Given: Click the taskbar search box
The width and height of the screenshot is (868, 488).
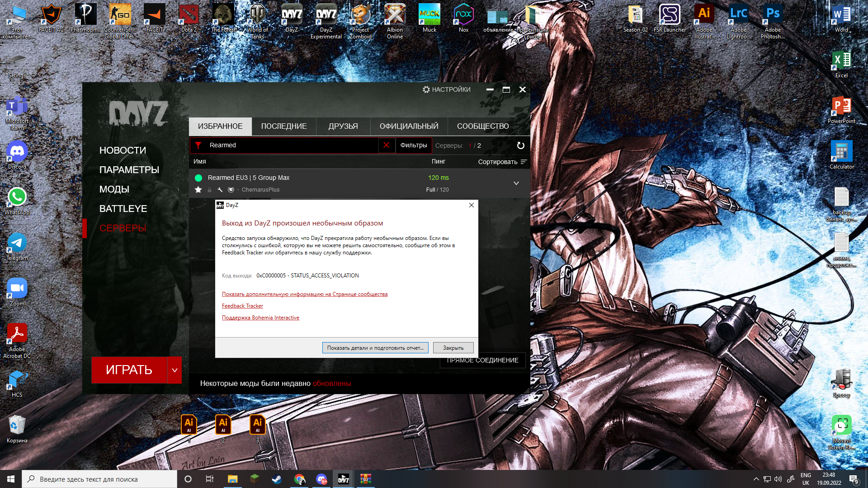Looking at the screenshot, I should 99,479.
